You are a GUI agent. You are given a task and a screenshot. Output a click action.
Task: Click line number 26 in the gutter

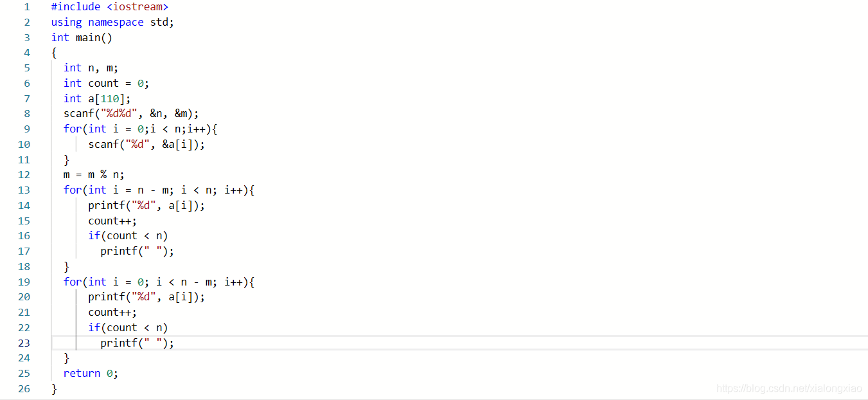pos(24,388)
